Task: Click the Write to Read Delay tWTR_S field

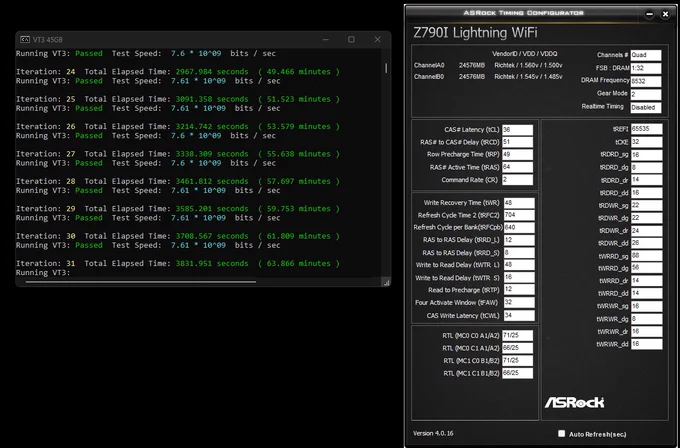Action: point(519,278)
